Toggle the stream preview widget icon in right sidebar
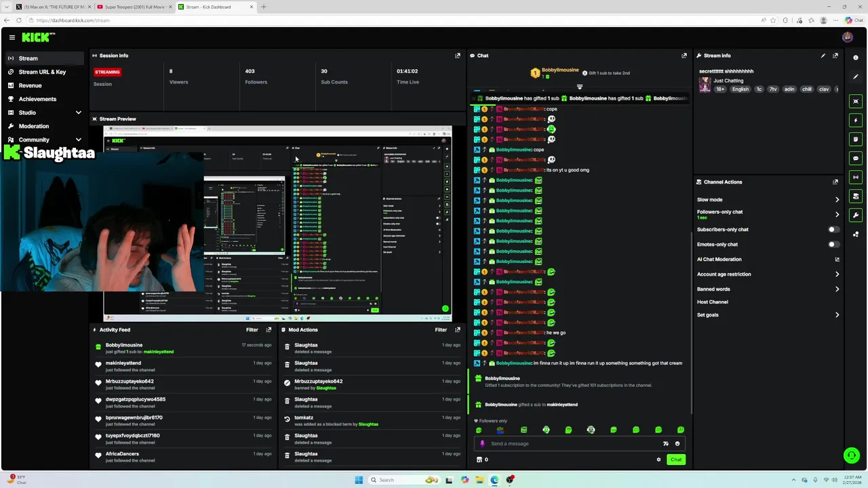The height and width of the screenshot is (488, 868). [x=856, y=101]
